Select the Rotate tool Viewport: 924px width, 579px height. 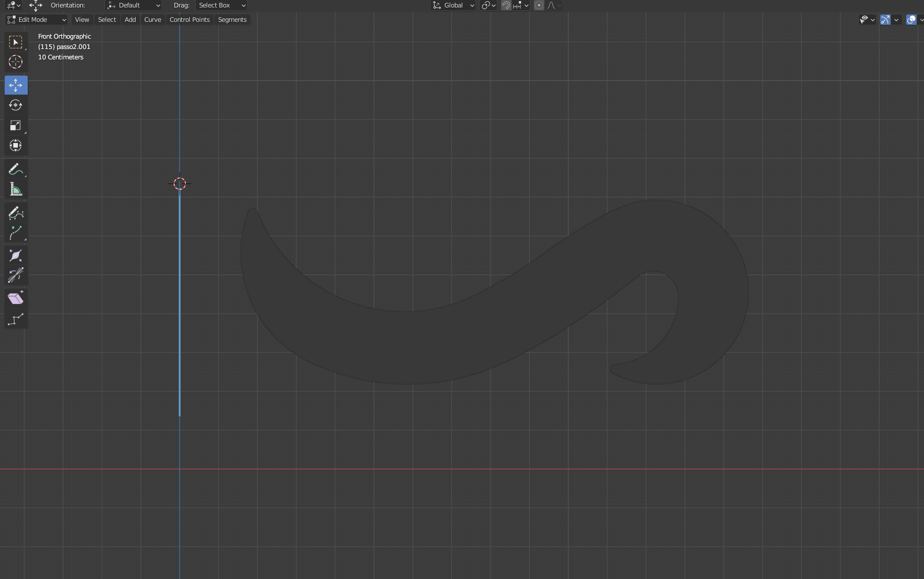[x=16, y=105]
